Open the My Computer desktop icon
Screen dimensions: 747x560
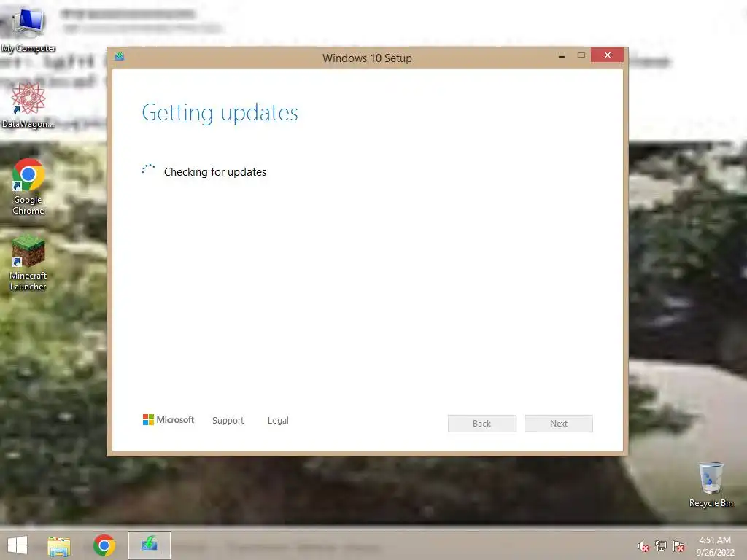coord(28,28)
